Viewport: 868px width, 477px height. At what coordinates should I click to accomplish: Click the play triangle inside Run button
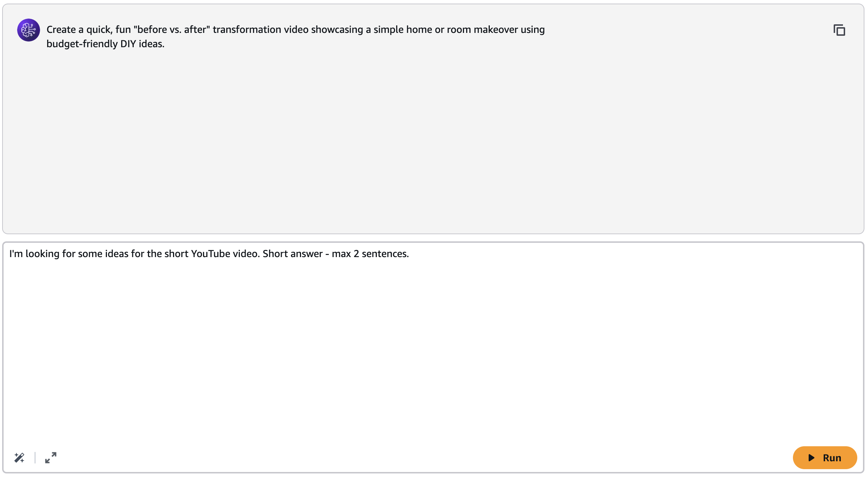(812, 458)
